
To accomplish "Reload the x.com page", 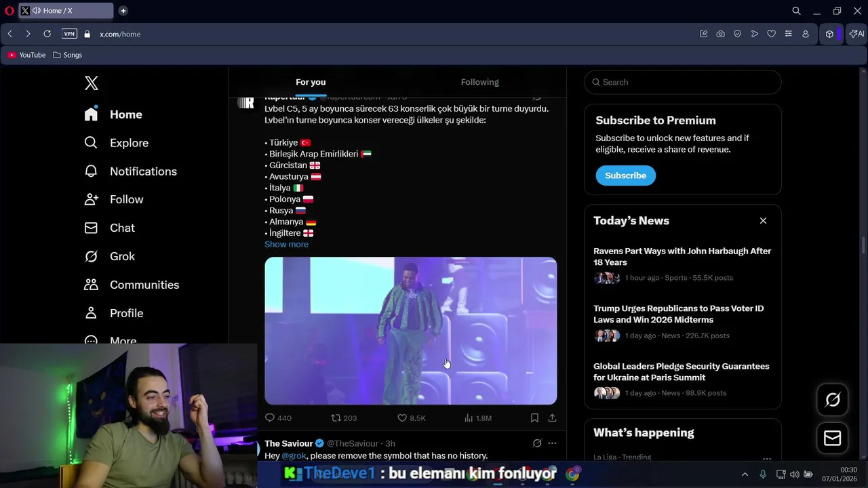I will (47, 34).
